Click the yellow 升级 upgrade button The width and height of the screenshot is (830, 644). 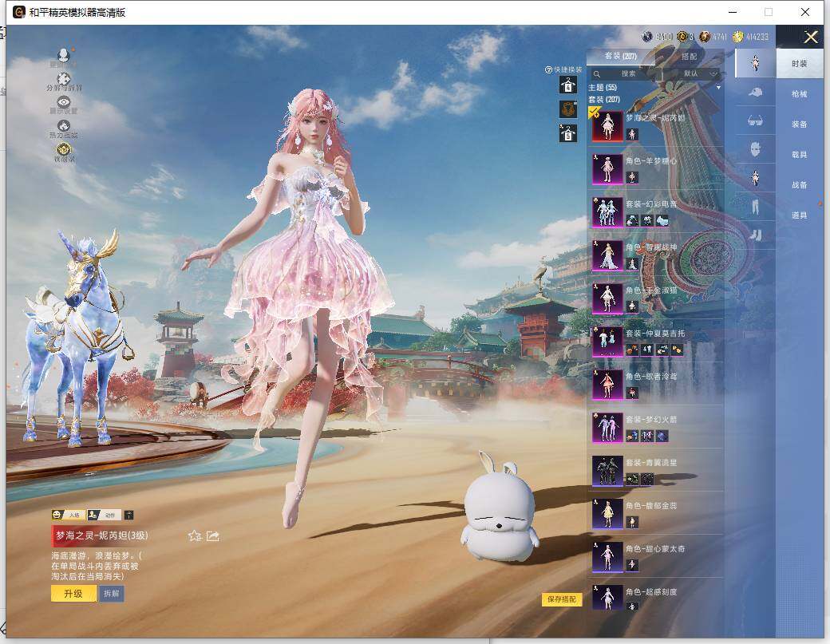tap(73, 594)
